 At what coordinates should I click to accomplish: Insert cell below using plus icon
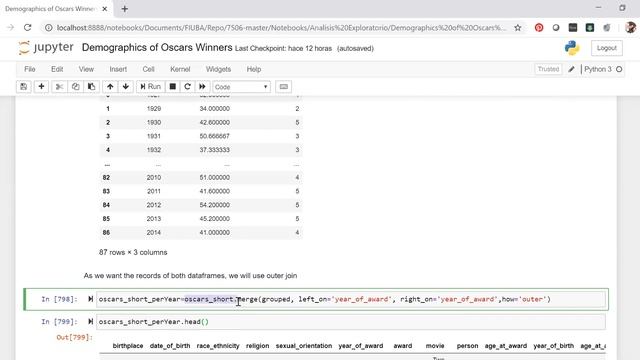(41, 87)
